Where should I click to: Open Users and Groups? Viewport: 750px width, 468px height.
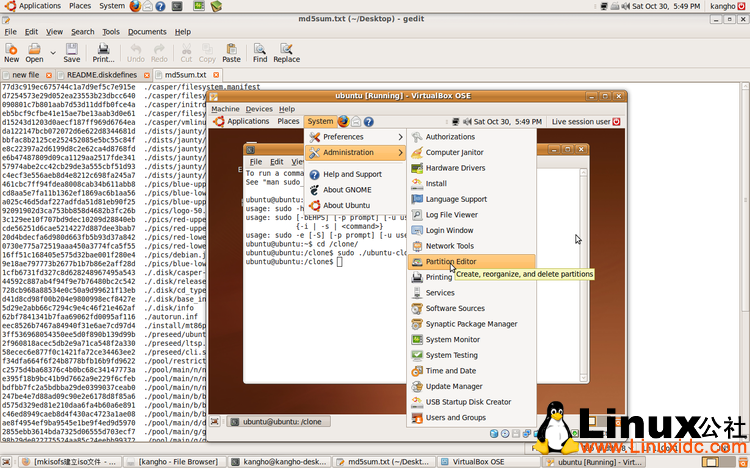coord(472,418)
